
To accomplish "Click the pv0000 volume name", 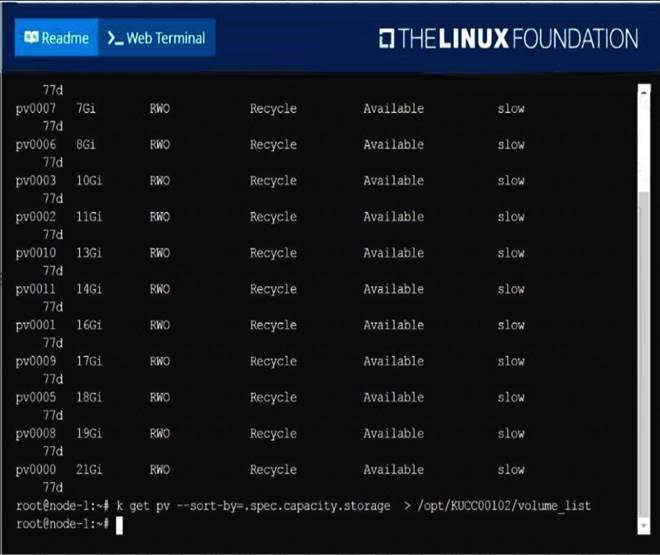I will click(x=36, y=470).
